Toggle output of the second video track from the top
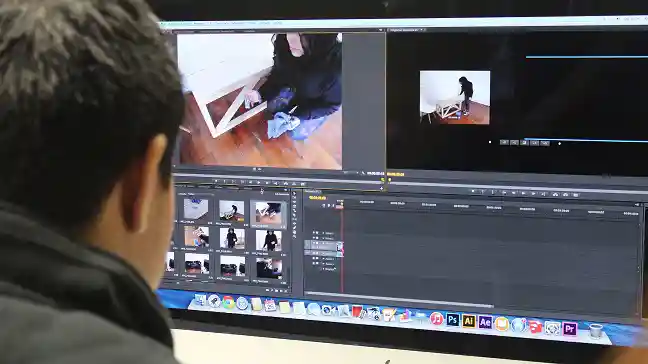Screen dimensions: 648x364 click(x=314, y=238)
